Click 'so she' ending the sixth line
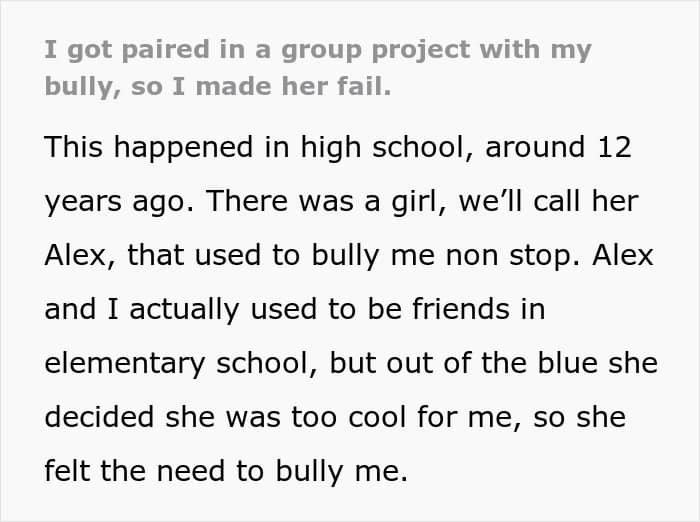Viewport: 700px width, 522px height. (579, 418)
